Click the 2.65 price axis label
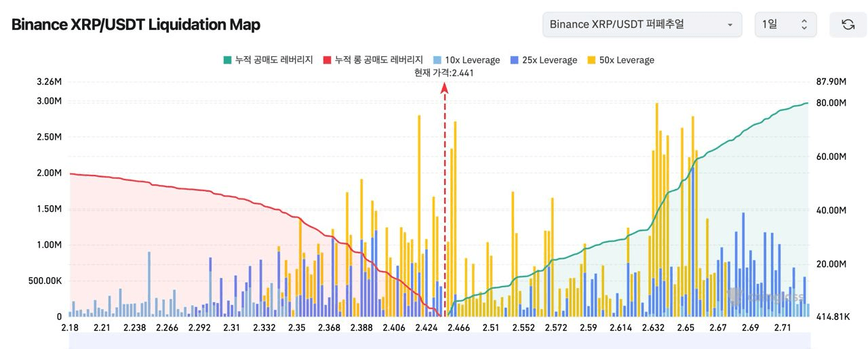Image resolution: width=868 pixels, height=349 pixels. point(686,328)
